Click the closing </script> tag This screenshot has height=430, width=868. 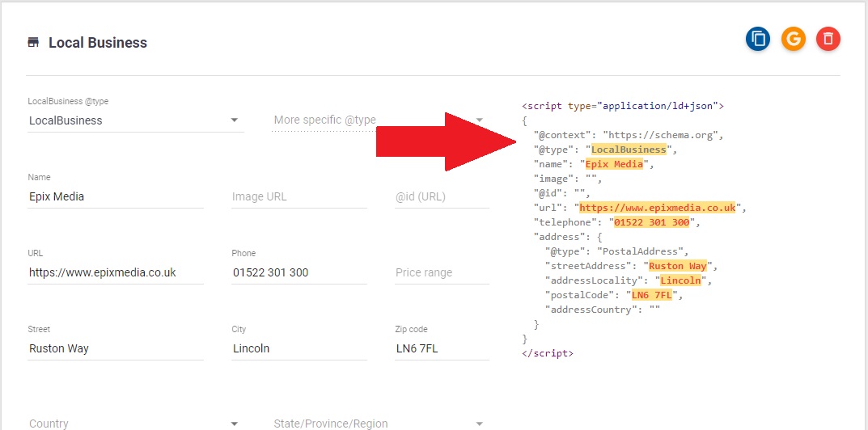coord(548,353)
